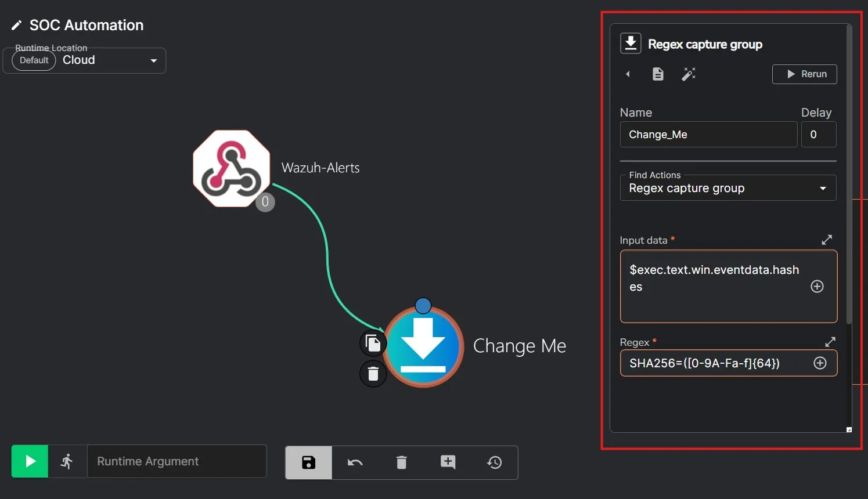Delete the Change Me node via trash icon
The width and height of the screenshot is (868, 499).
[373, 374]
